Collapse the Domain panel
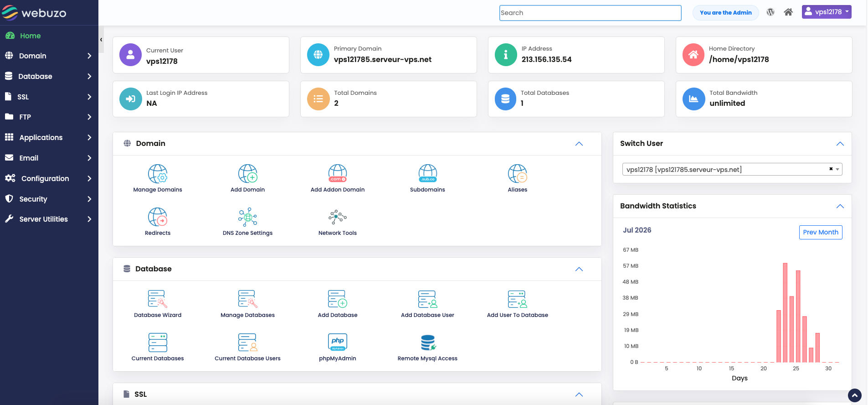 click(579, 144)
